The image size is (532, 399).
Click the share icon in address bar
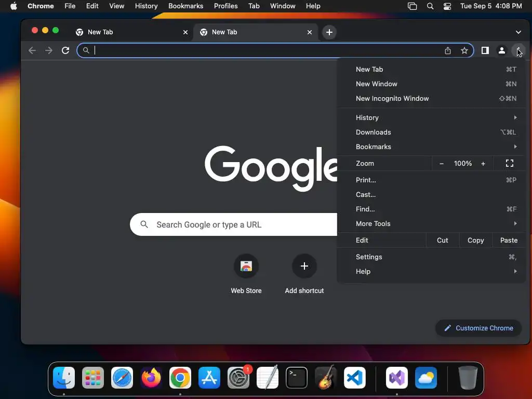(448, 50)
